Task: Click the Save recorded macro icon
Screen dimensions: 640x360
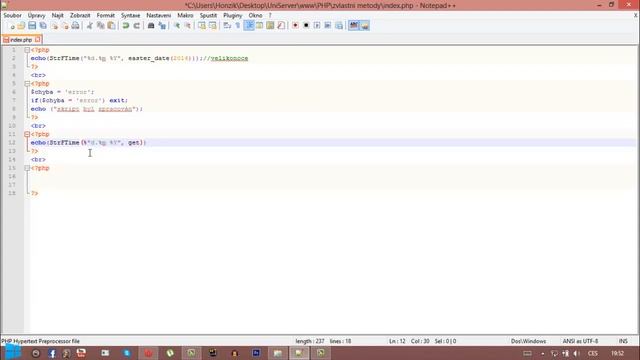Action: [x=339, y=26]
